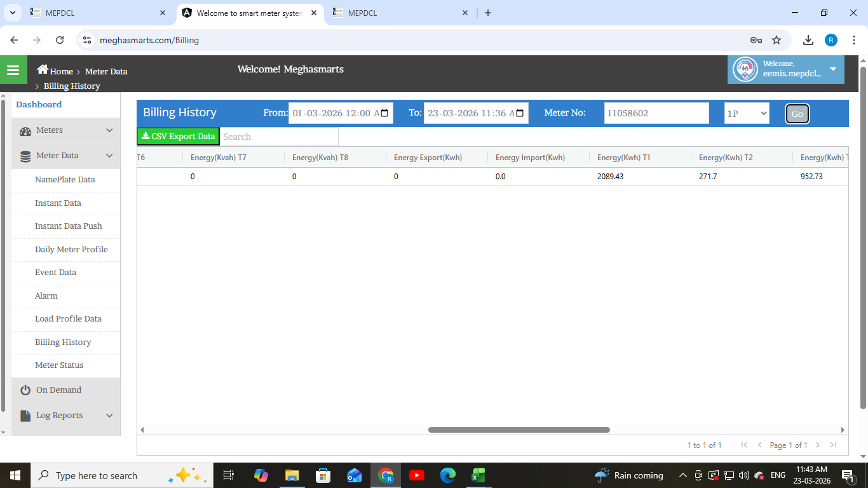Open the Chrome downloads icon
Image resolution: width=868 pixels, height=488 pixels.
tap(808, 40)
